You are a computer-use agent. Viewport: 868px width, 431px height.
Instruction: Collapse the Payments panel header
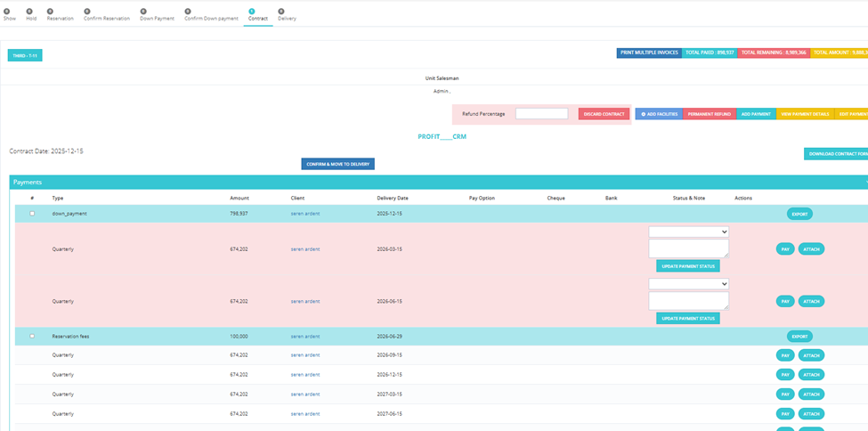point(438,182)
